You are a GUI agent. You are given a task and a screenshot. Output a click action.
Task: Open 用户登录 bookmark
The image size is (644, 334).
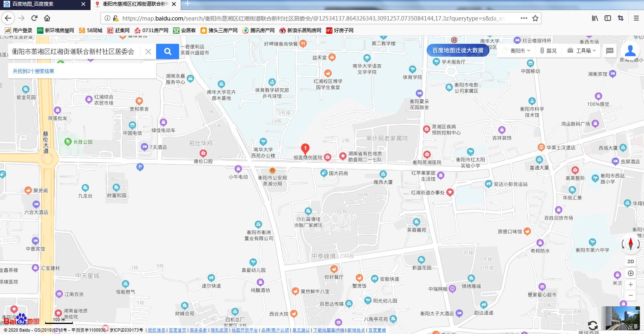point(19,30)
